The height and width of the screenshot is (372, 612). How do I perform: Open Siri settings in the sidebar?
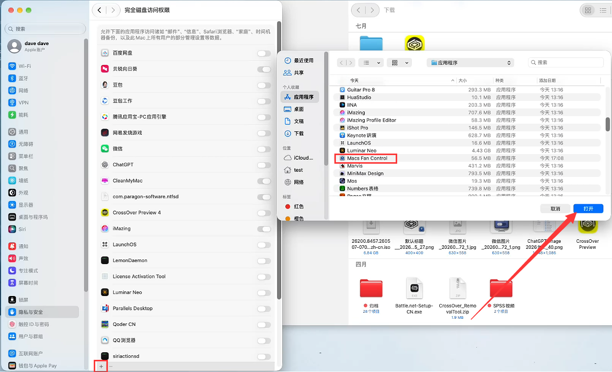(18, 229)
